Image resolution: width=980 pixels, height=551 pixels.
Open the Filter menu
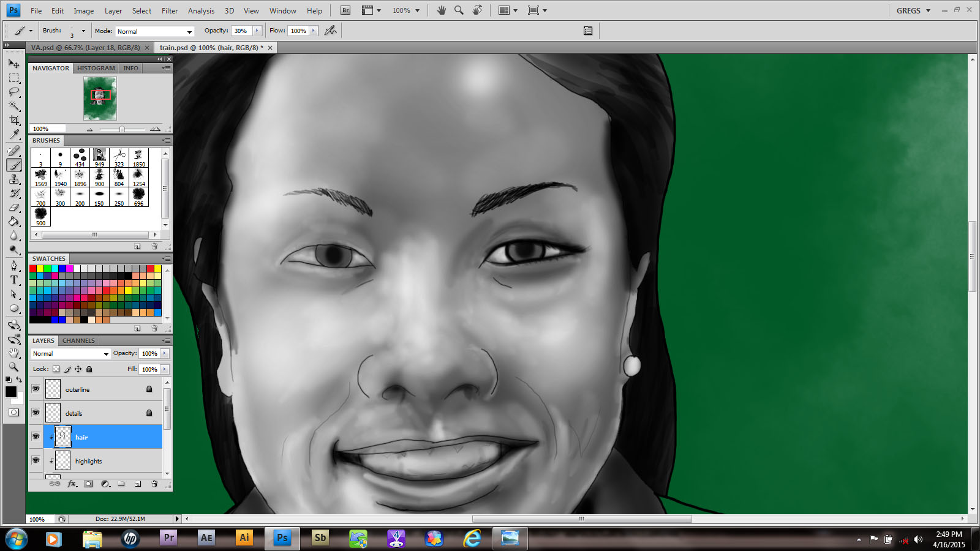point(170,10)
